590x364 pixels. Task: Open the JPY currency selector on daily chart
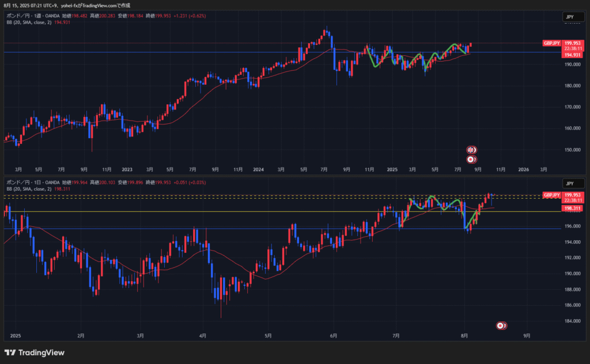click(x=570, y=183)
